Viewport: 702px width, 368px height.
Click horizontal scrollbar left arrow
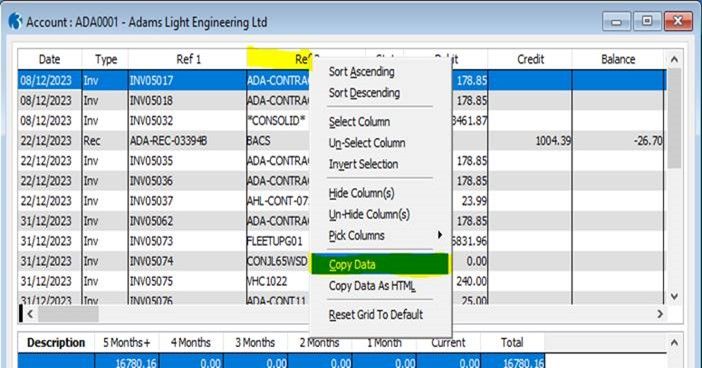pyautogui.click(x=30, y=314)
